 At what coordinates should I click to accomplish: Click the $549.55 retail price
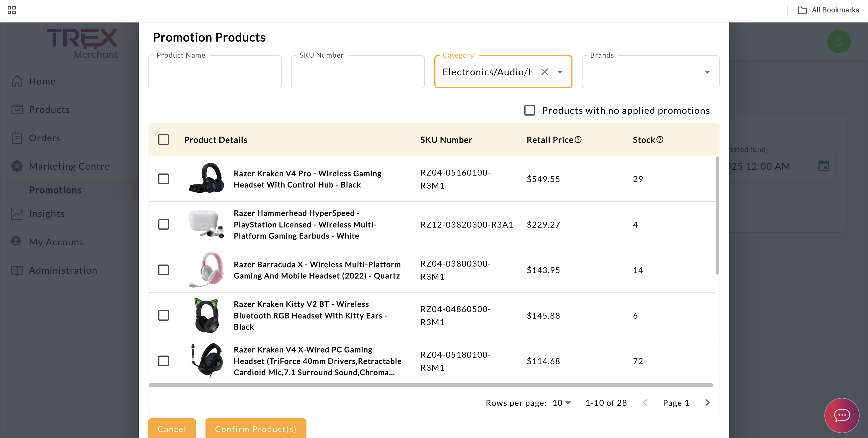[x=543, y=179]
